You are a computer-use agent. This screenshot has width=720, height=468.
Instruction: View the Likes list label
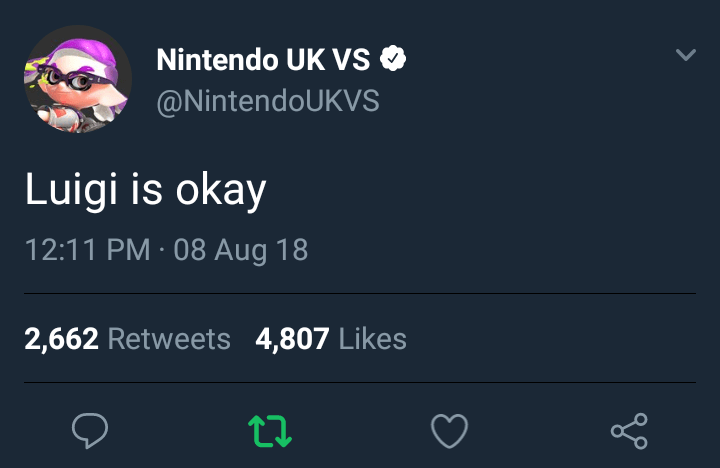coord(372,339)
